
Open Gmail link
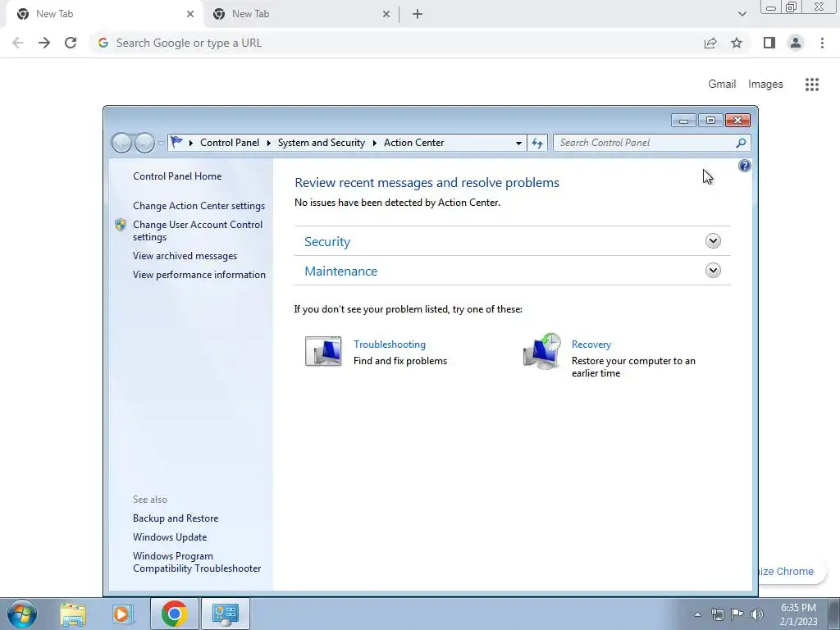tap(722, 84)
